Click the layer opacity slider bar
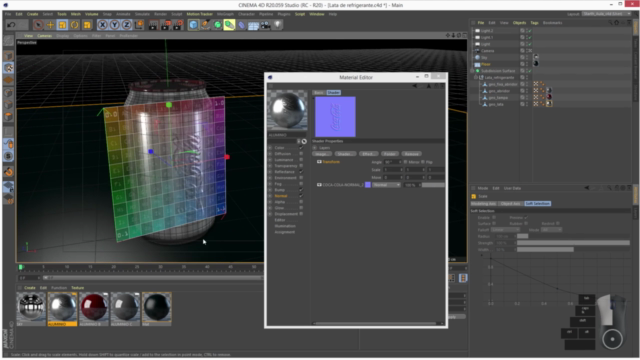This screenshot has height=360, width=640. pos(433,185)
